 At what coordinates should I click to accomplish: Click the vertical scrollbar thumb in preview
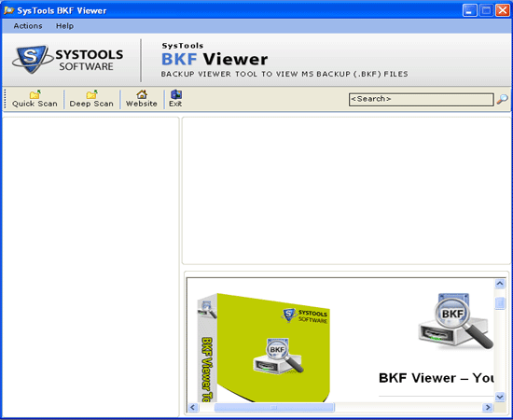500,303
